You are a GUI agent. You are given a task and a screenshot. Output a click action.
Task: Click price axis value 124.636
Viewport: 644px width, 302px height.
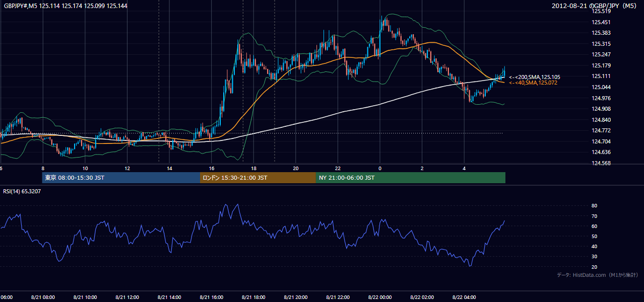pyautogui.click(x=601, y=152)
